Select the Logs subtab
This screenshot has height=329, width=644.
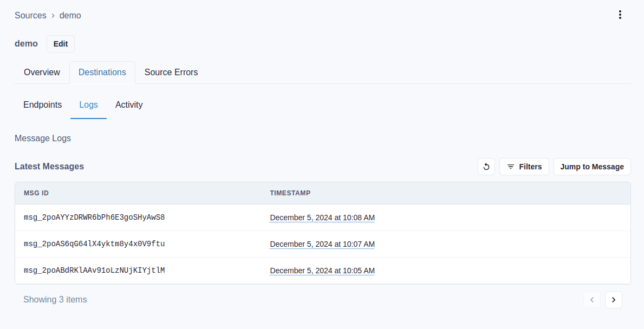[x=88, y=104]
